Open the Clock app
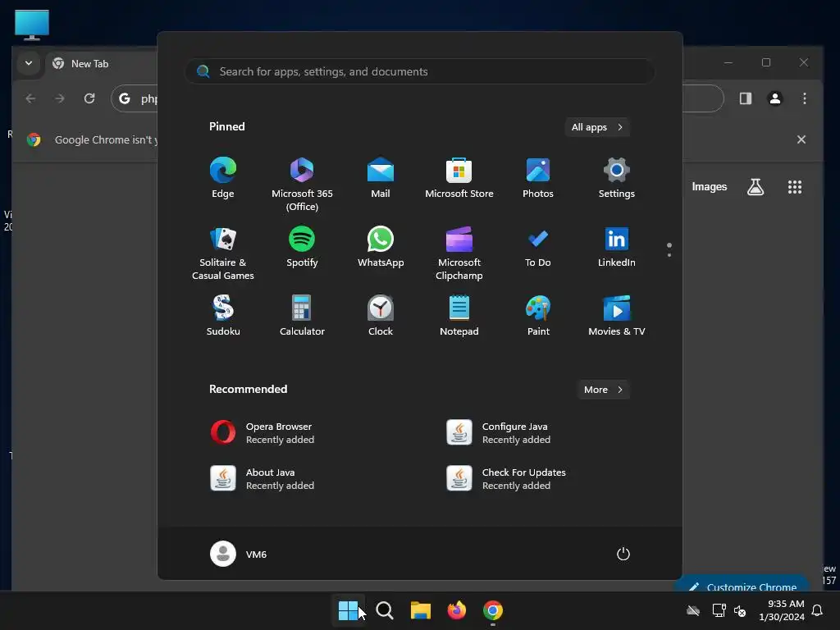The height and width of the screenshot is (630, 840). coord(381,316)
